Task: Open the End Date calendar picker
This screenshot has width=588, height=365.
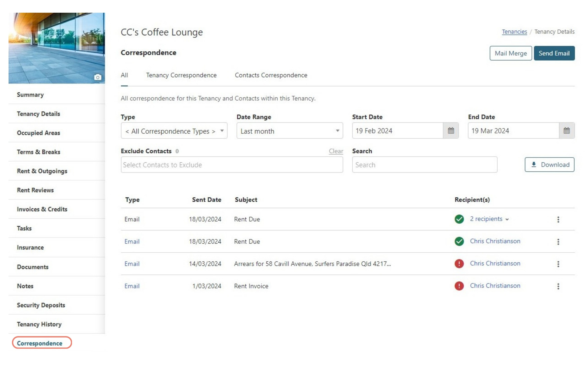Action: tap(567, 131)
